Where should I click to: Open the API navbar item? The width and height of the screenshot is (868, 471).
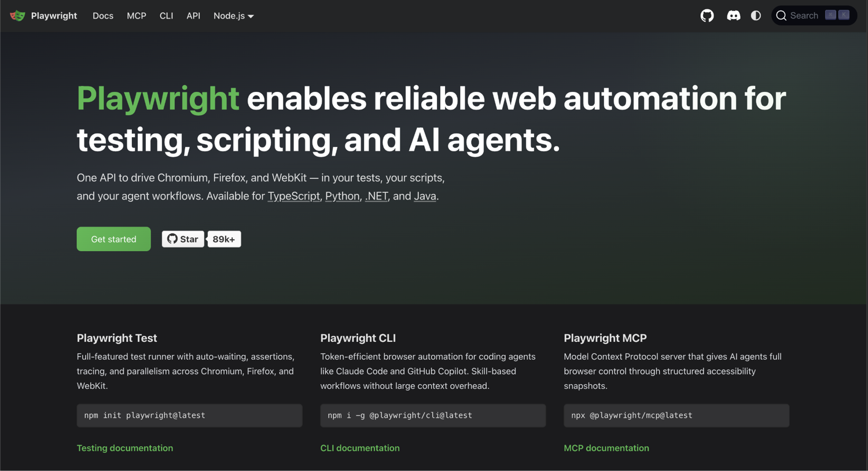coord(193,16)
